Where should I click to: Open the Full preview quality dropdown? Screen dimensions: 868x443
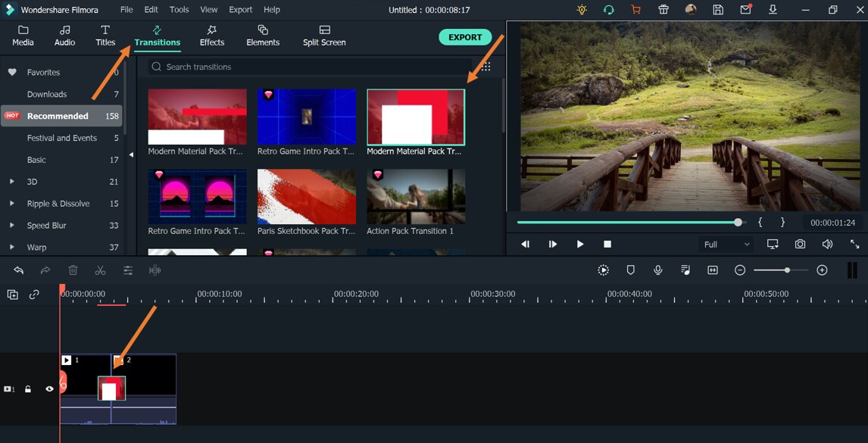click(x=726, y=244)
